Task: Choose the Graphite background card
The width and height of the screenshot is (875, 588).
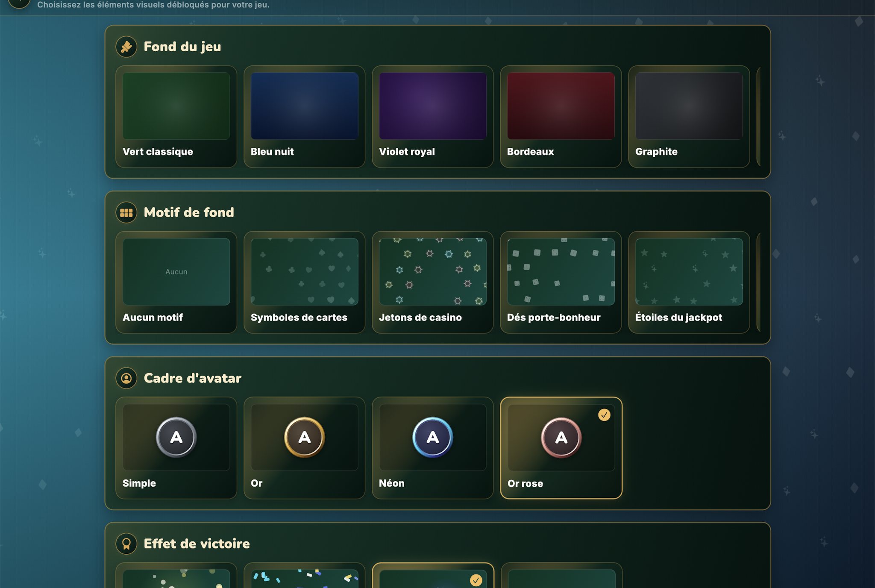Action: click(x=689, y=116)
